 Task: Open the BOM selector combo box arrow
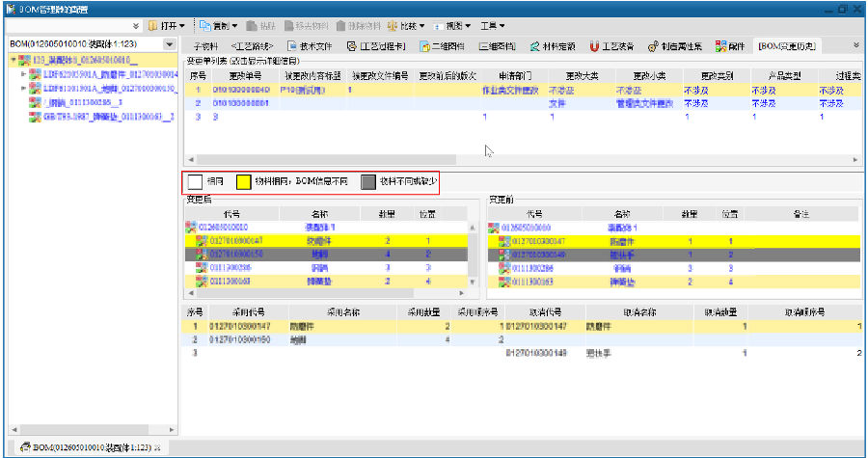coord(170,44)
